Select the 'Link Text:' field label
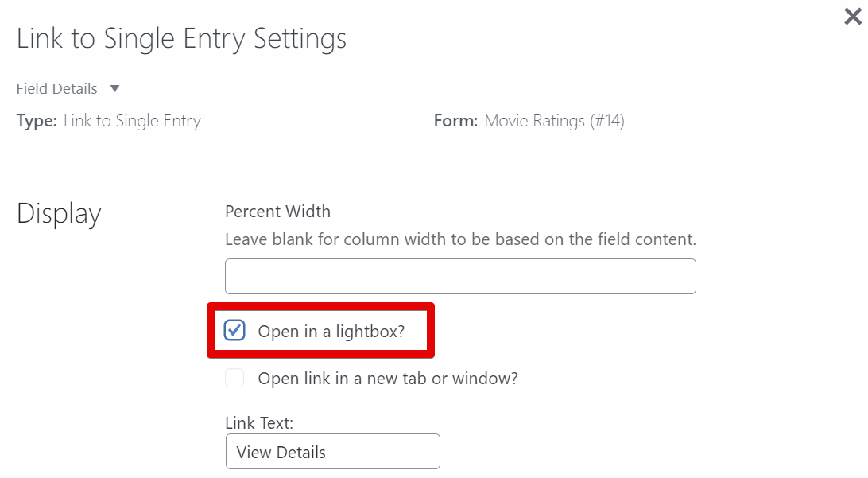This screenshot has height=478, width=868. pyautogui.click(x=259, y=423)
